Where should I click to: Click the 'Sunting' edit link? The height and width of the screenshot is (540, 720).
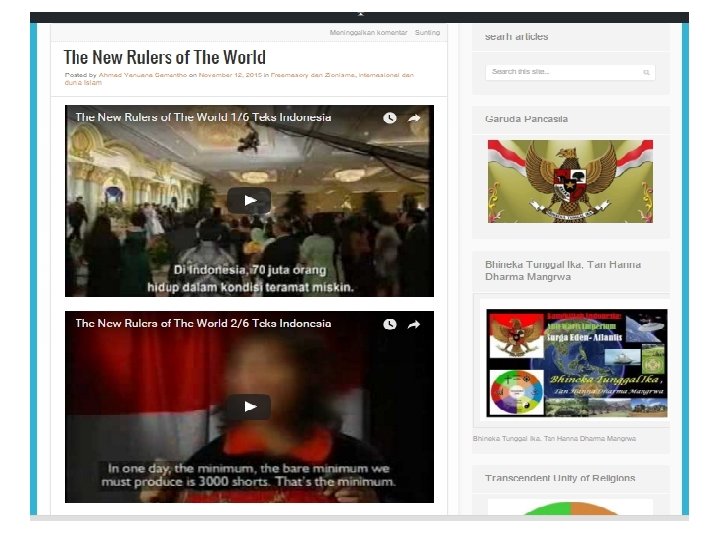click(428, 33)
